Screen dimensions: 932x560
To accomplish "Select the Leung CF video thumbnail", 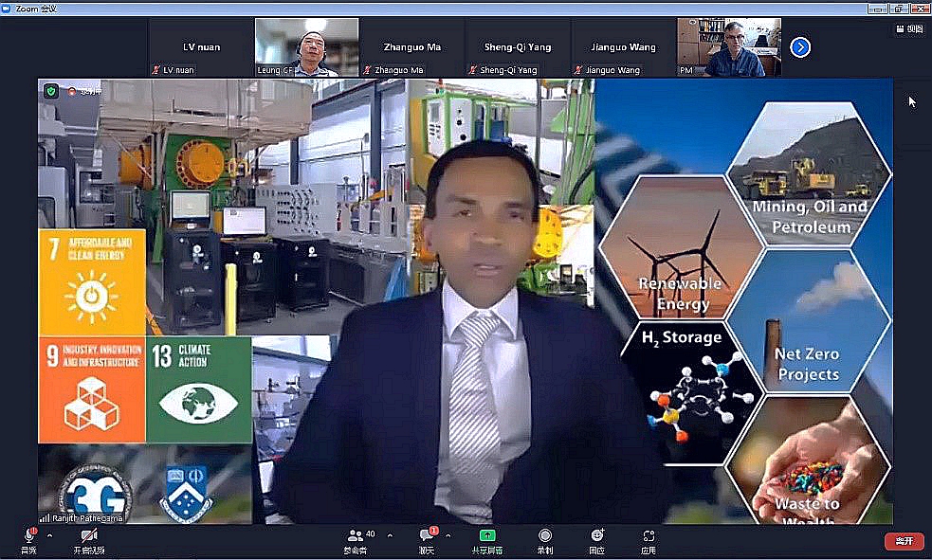I will 306,47.
